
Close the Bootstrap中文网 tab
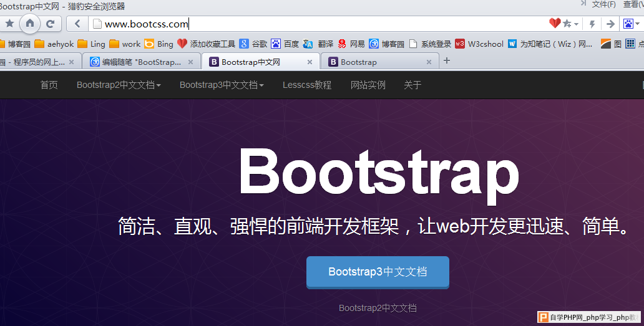point(310,62)
